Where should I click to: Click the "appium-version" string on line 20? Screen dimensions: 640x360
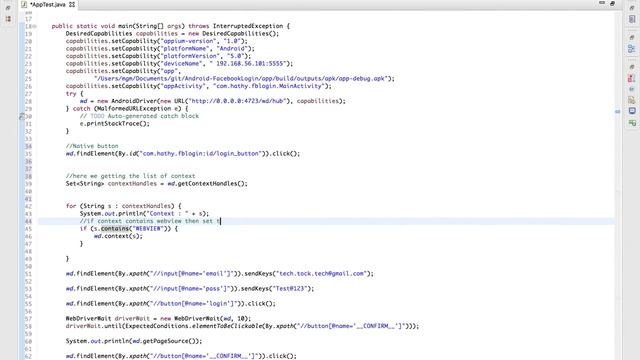(188, 41)
